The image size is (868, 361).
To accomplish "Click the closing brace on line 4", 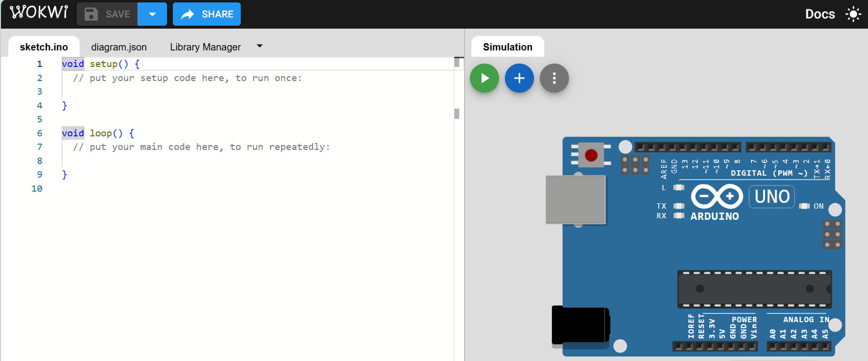I will click(65, 106).
